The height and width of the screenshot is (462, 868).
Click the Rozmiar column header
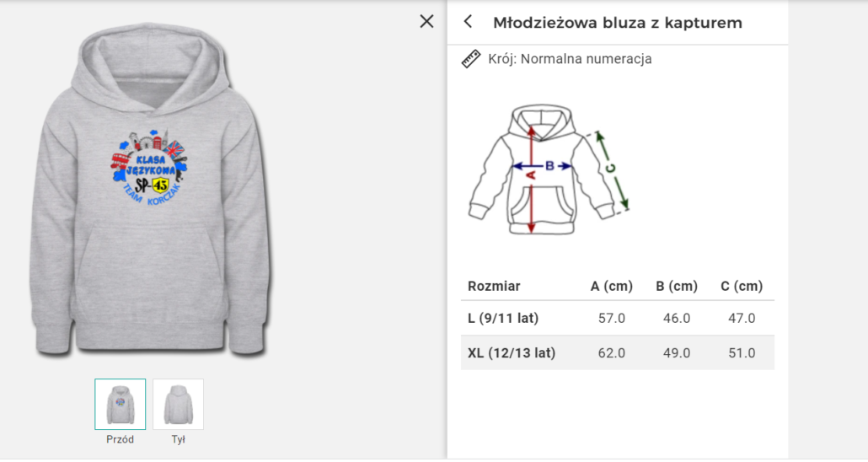tap(494, 286)
